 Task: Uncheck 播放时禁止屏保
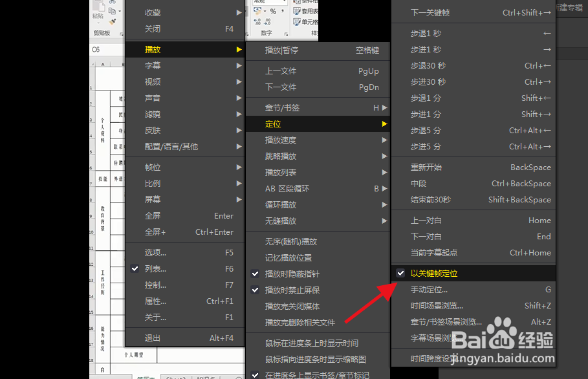[318, 290]
